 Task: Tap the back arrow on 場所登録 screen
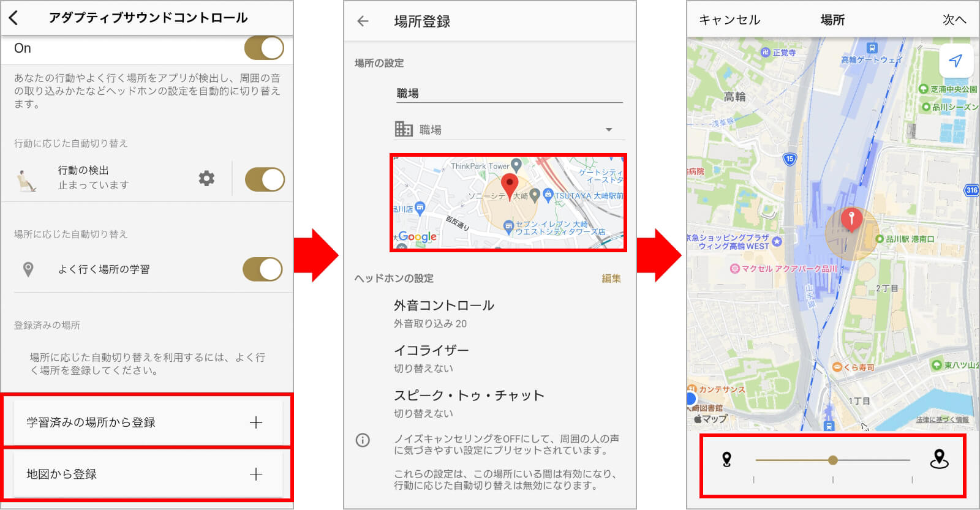(363, 21)
